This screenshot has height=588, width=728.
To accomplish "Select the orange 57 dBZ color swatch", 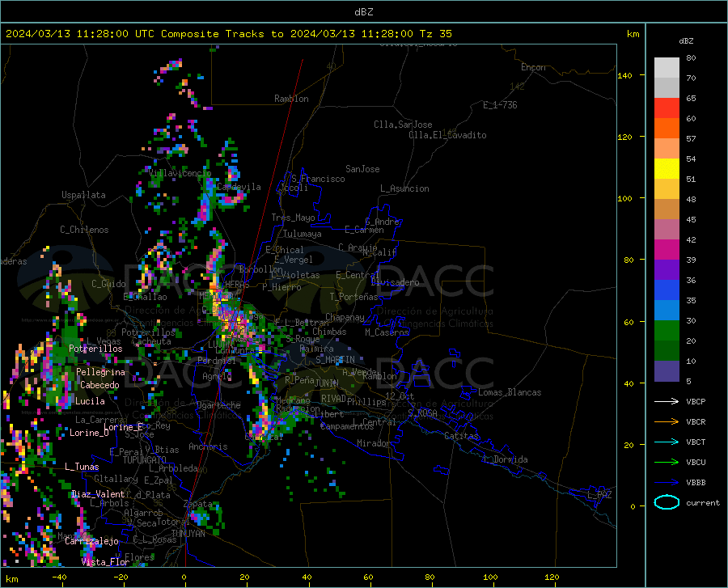I will click(x=667, y=129).
